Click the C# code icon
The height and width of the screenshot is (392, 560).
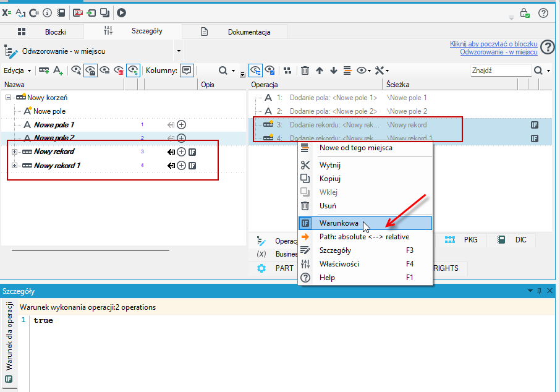tap(34, 13)
